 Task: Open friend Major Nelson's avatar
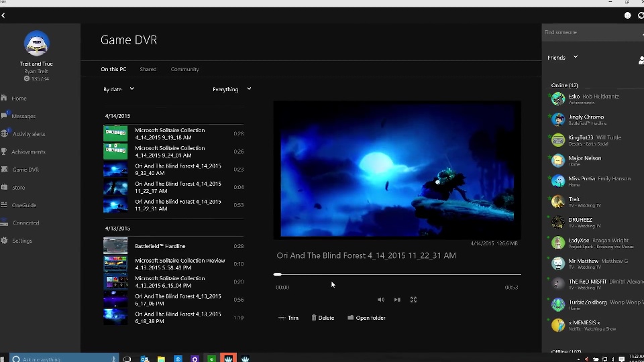[557, 160]
